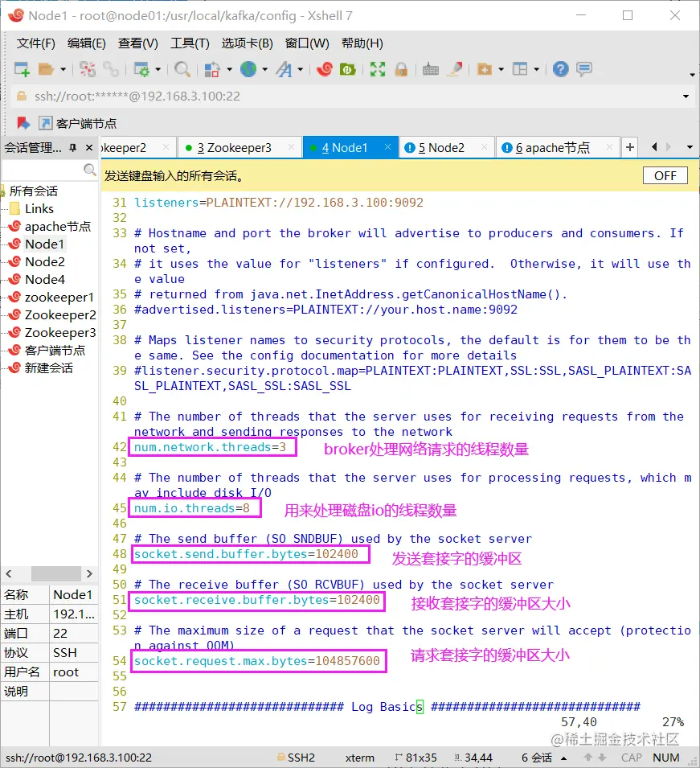Close the 4 Node1 tab

click(387, 147)
